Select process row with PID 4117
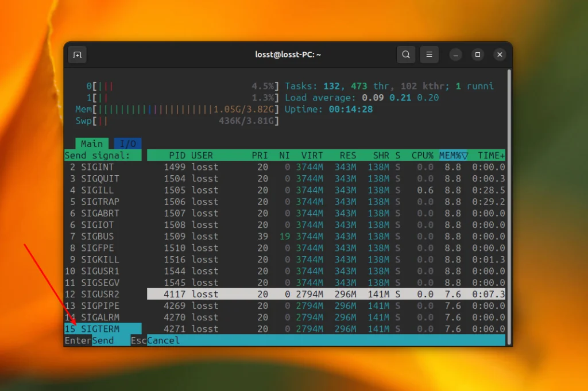 326,294
